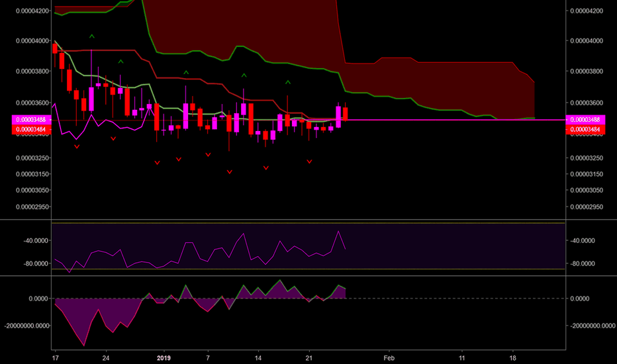Click -40.0000 on the left oscillator axis

pos(36,241)
